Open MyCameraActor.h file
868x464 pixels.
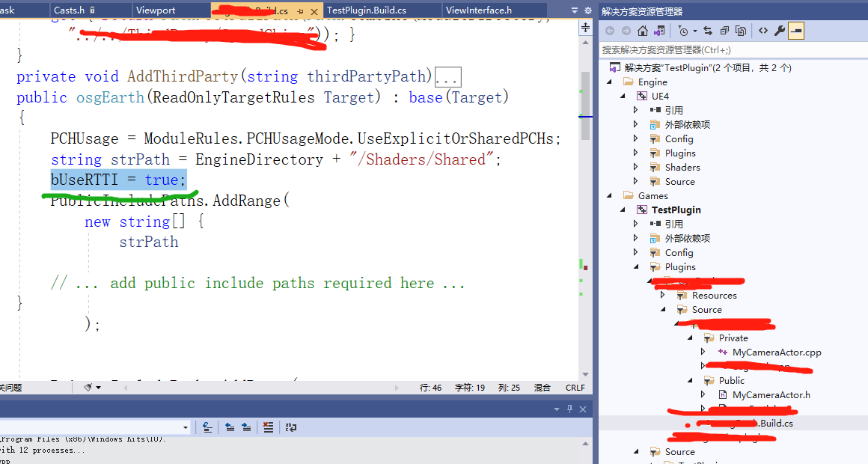[x=771, y=395]
